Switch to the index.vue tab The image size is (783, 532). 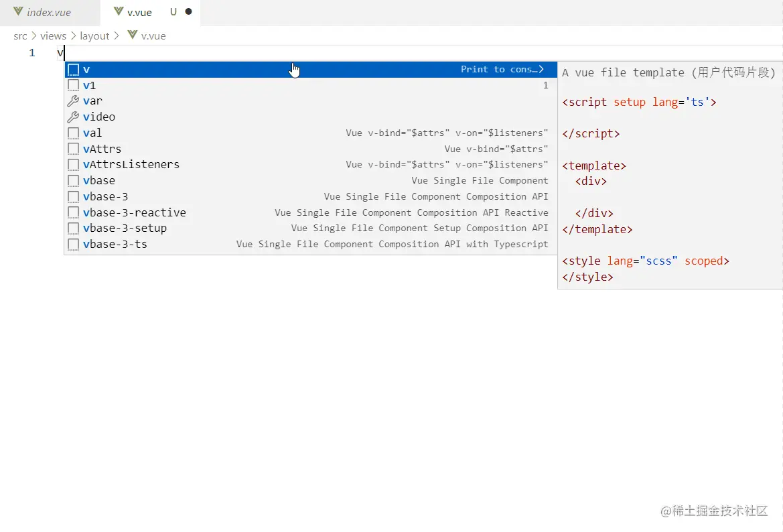pos(49,13)
